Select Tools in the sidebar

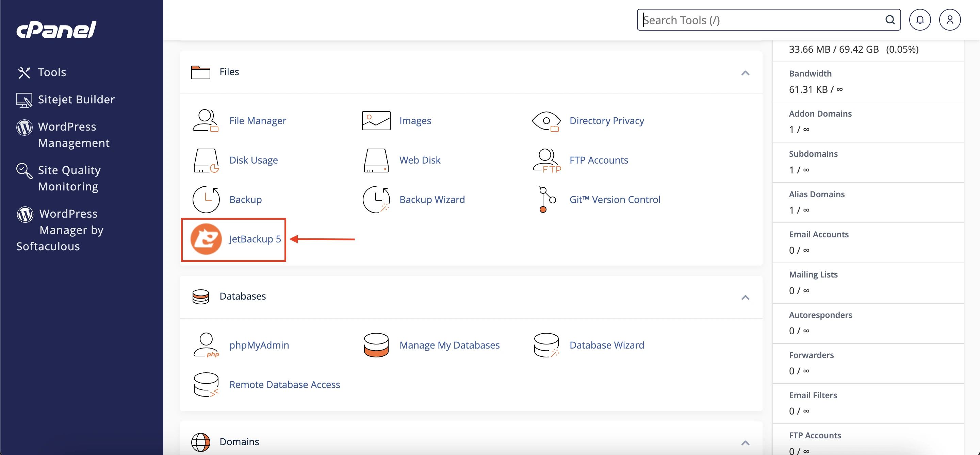[x=52, y=72]
